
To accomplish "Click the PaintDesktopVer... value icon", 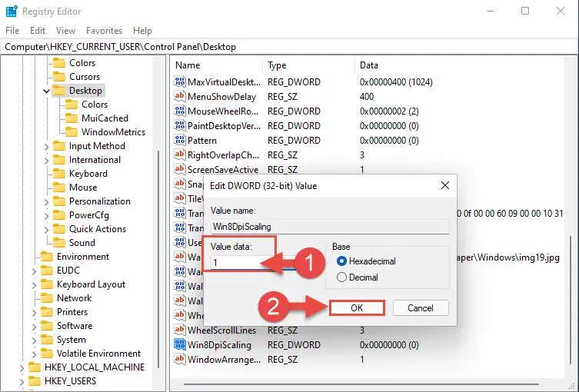I will point(180,125).
